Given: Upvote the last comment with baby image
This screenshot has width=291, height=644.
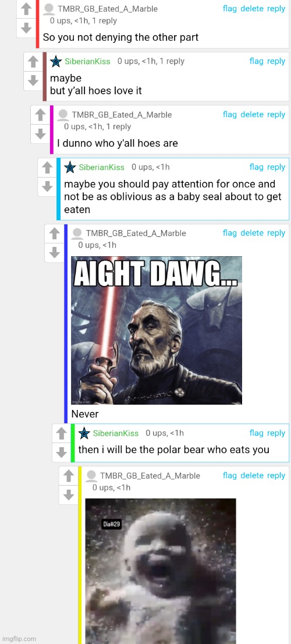Looking at the screenshot, I should (68, 476).
